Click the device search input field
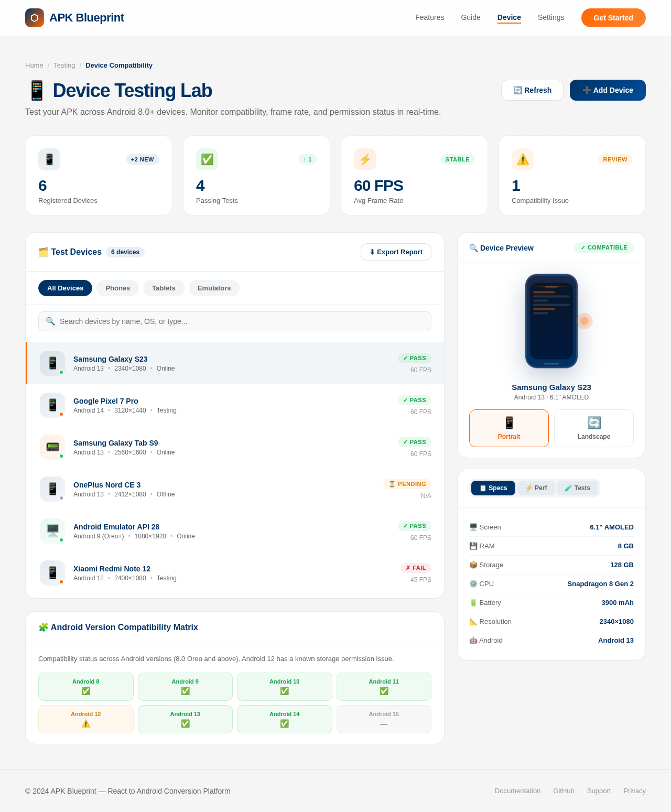The width and height of the screenshot is (671, 812). (x=235, y=321)
